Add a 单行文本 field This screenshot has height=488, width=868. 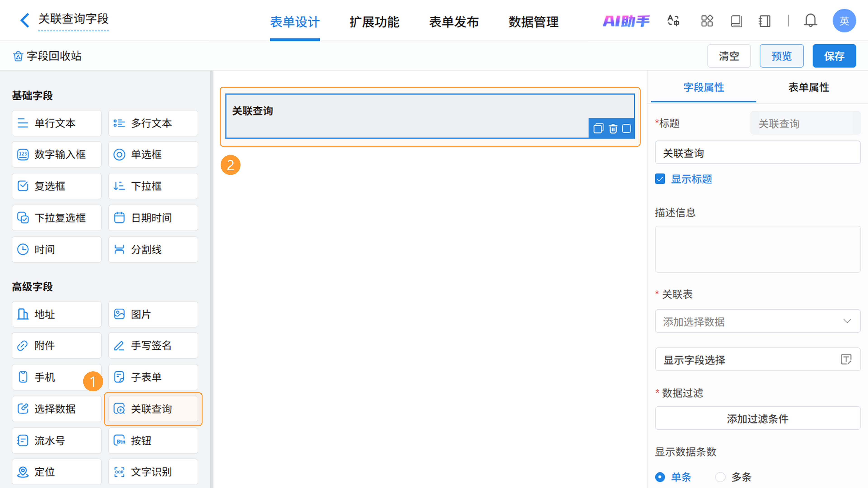[x=57, y=123]
